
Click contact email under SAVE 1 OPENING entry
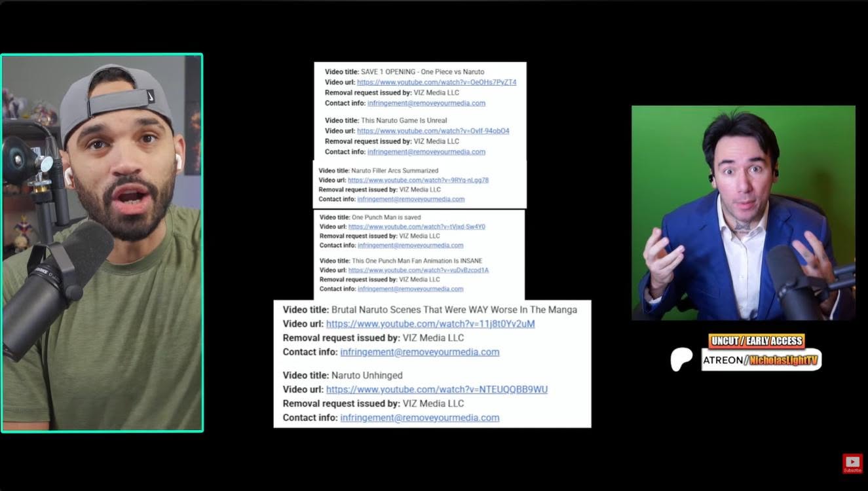[426, 103]
